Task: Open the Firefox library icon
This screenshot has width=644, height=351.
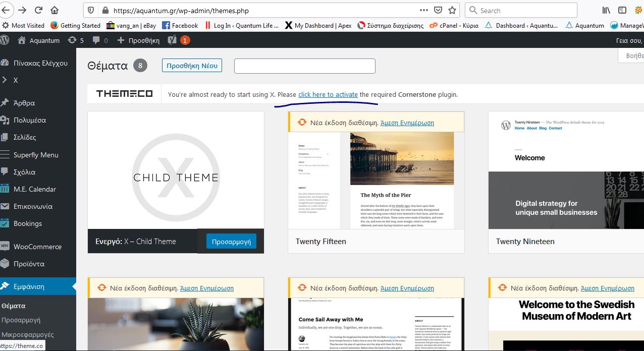Action: click(x=606, y=10)
